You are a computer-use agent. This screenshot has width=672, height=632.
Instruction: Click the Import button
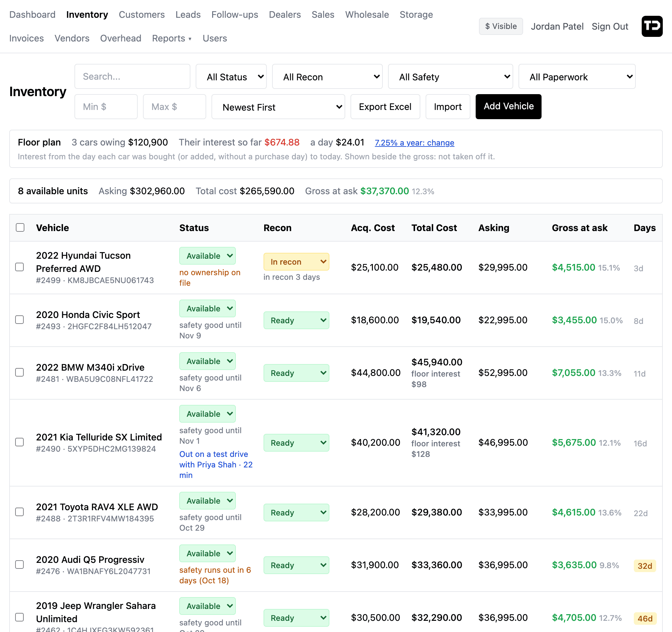(448, 107)
